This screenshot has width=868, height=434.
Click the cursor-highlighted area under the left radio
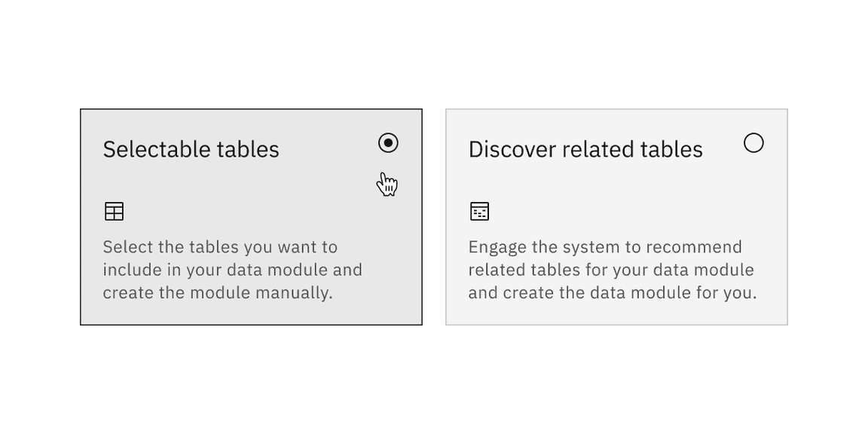[x=387, y=183]
